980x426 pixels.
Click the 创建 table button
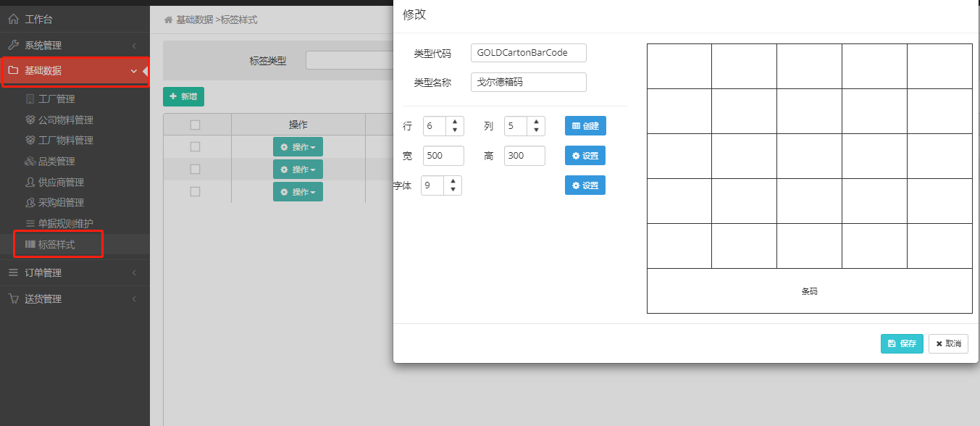pyautogui.click(x=585, y=126)
